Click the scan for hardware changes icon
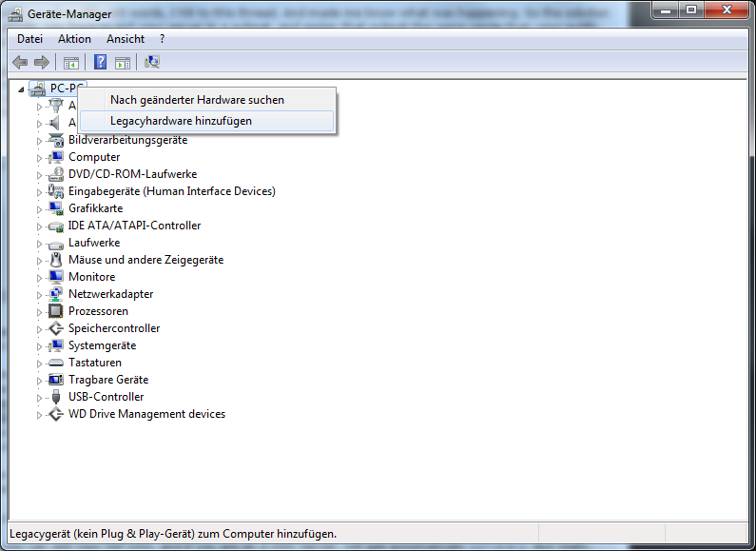Viewport: 756px width, 551px height. [x=152, y=62]
